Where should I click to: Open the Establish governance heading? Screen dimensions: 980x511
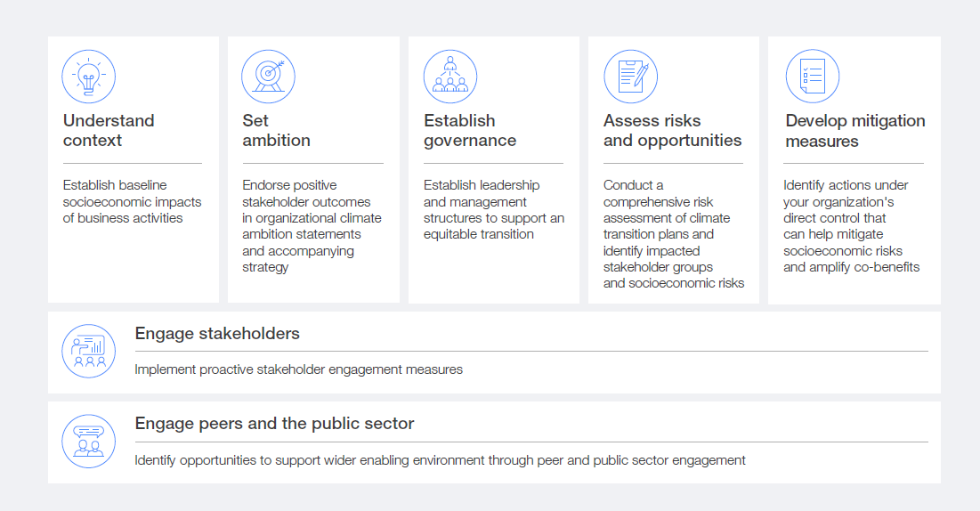coord(469,130)
